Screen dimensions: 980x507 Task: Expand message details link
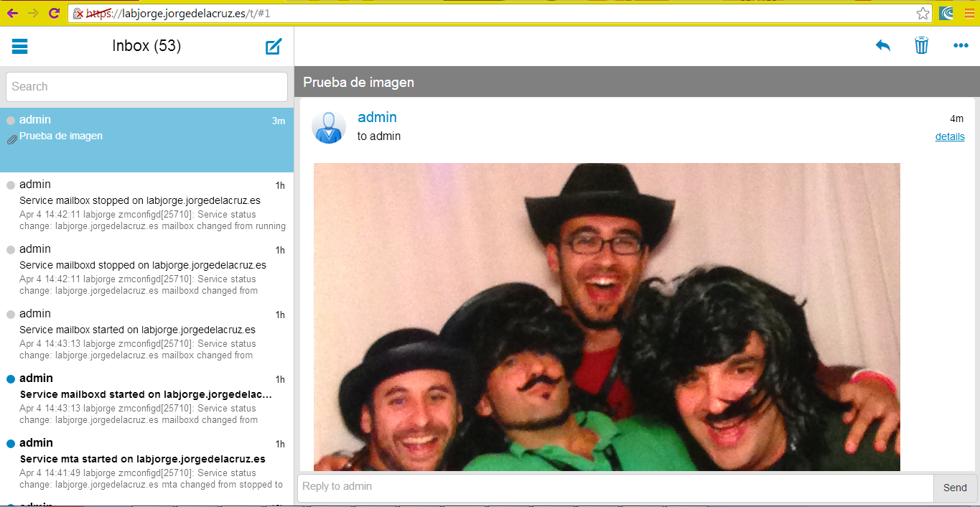pos(950,136)
